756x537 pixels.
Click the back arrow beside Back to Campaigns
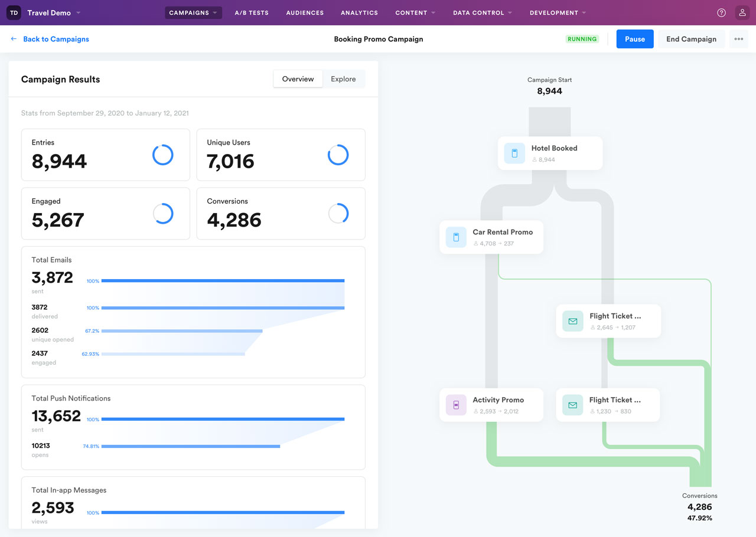pos(14,39)
